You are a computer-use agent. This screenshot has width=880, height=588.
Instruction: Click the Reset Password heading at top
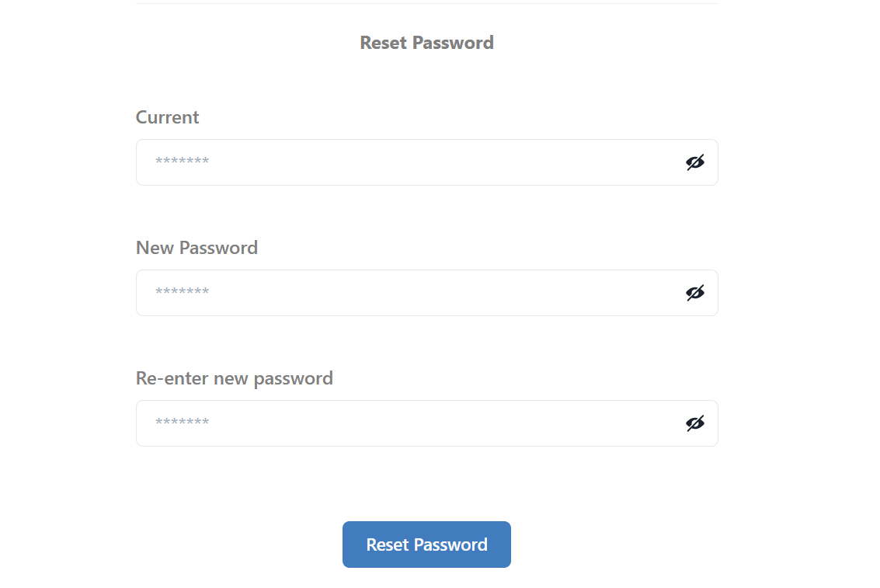[426, 43]
